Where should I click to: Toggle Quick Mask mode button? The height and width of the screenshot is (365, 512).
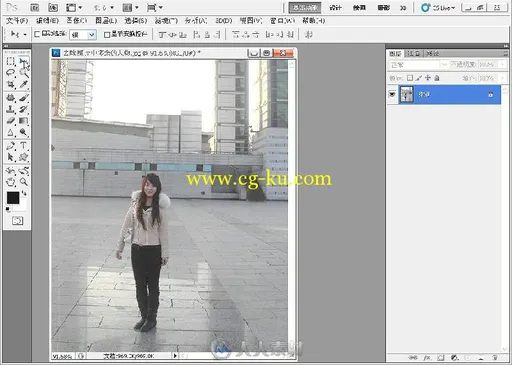pyautogui.click(x=17, y=221)
